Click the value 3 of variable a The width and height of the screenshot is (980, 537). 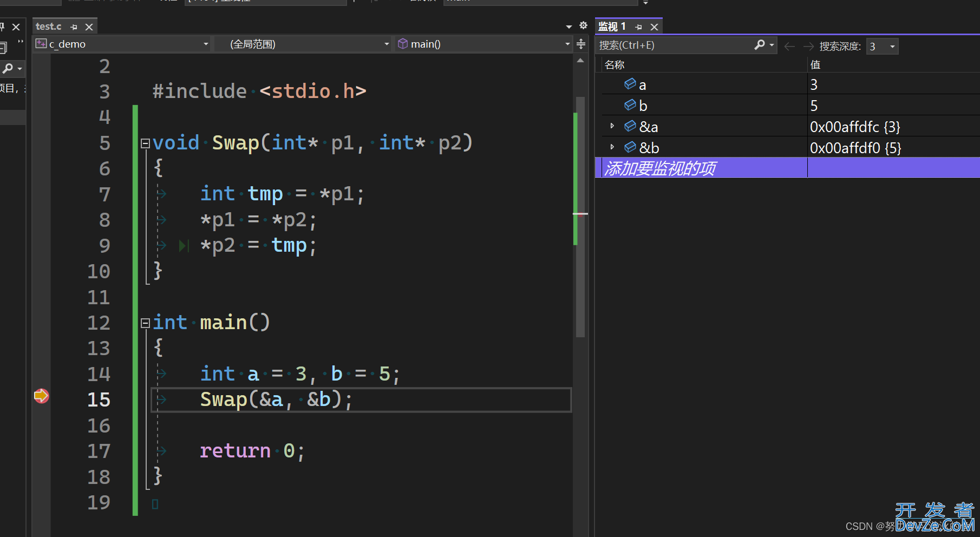(x=814, y=84)
